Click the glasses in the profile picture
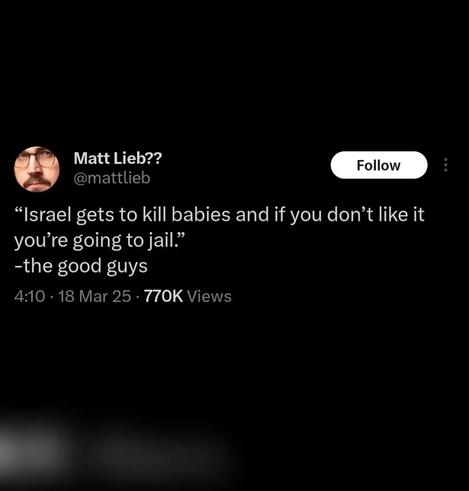Screen dimensions: 469x491 coord(37,161)
